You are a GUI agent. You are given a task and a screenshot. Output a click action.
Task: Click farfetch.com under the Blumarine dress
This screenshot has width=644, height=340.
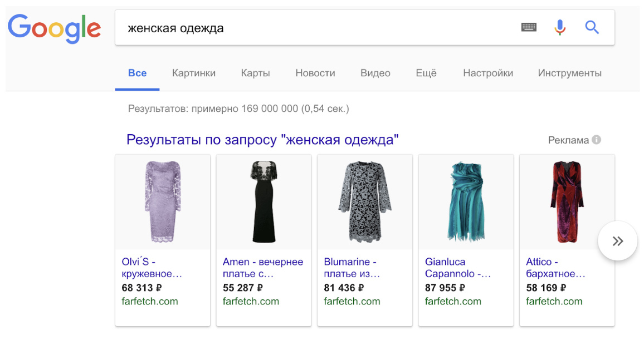click(x=352, y=302)
